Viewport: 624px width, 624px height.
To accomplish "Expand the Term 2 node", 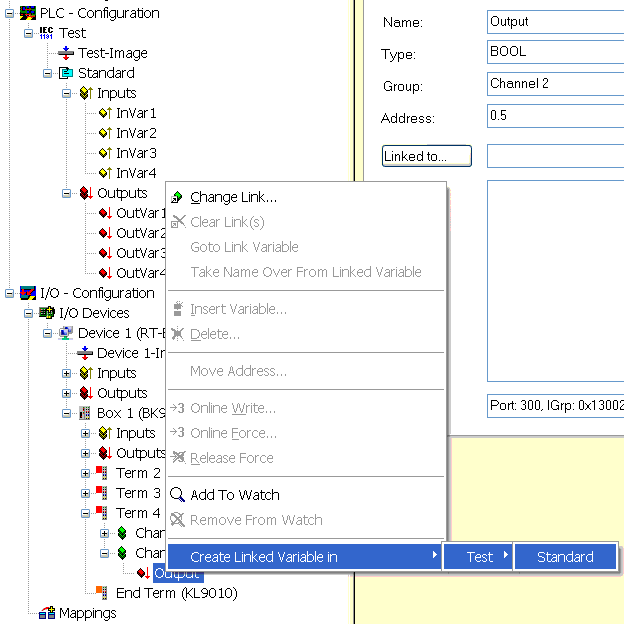I will coord(86,473).
